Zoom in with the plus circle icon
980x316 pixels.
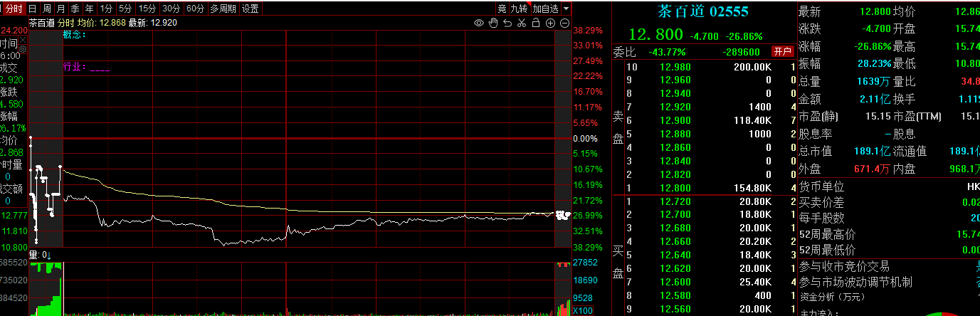(x=550, y=23)
